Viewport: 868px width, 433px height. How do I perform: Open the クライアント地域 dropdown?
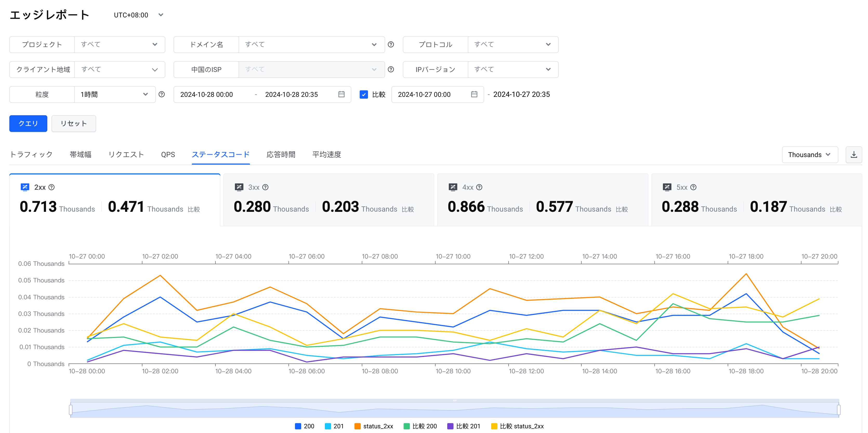(120, 69)
